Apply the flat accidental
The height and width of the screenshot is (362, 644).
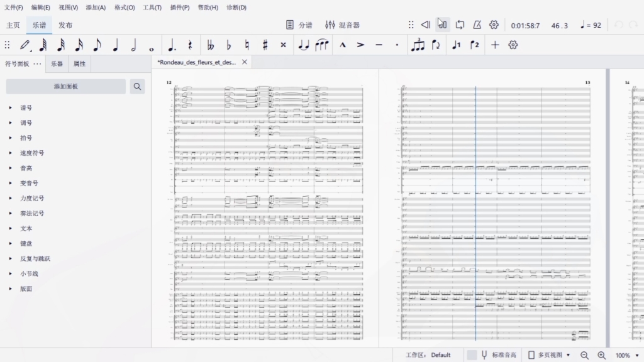(x=229, y=45)
